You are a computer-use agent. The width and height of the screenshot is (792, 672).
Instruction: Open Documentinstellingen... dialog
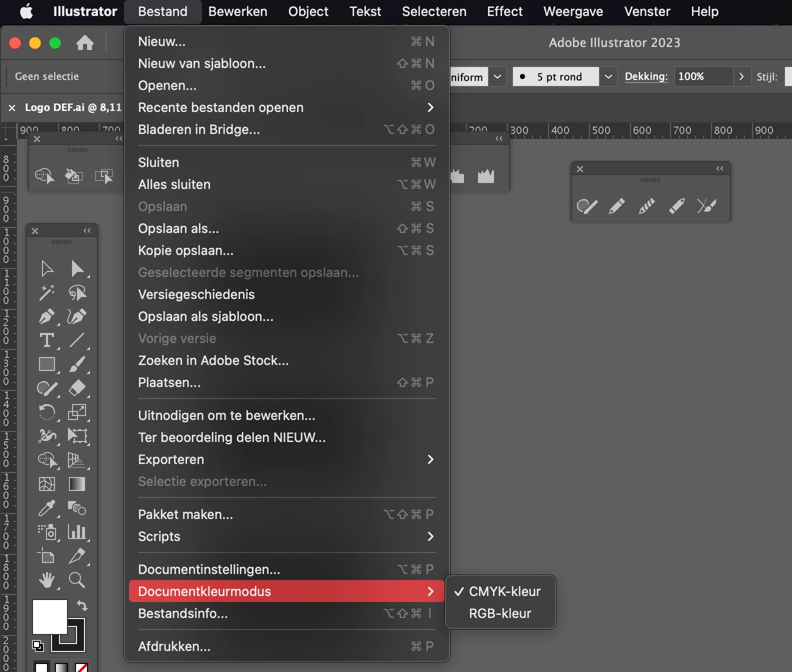click(287, 569)
